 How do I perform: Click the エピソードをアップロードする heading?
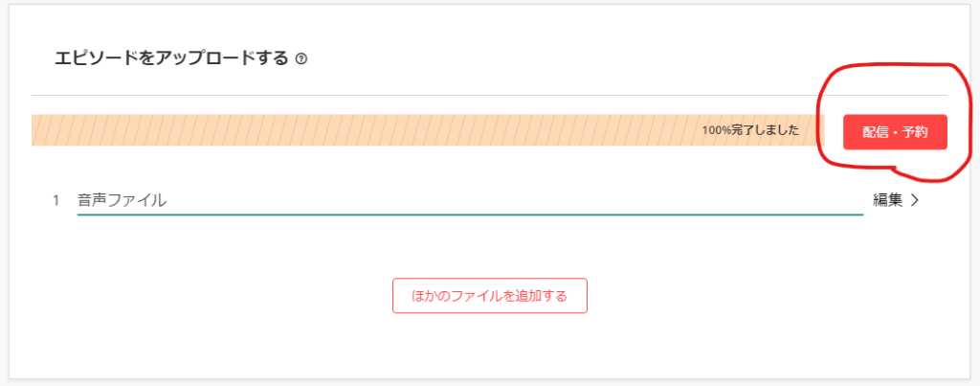tap(172, 58)
